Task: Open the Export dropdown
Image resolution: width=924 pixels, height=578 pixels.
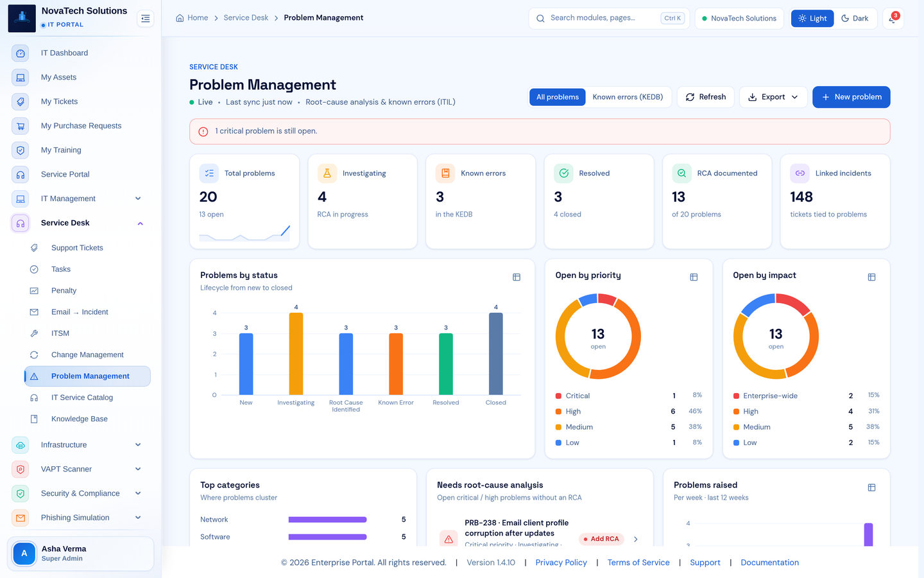Action: (773, 97)
